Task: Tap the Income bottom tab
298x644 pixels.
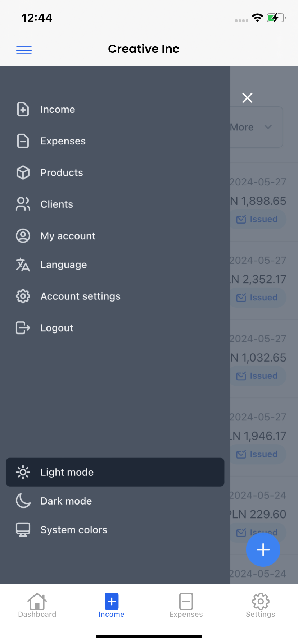Action: pos(112,605)
